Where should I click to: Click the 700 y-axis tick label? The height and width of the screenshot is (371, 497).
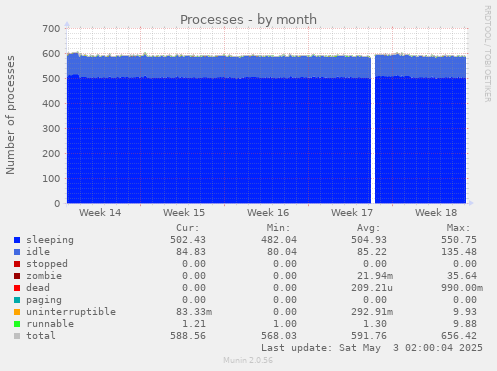coord(51,29)
